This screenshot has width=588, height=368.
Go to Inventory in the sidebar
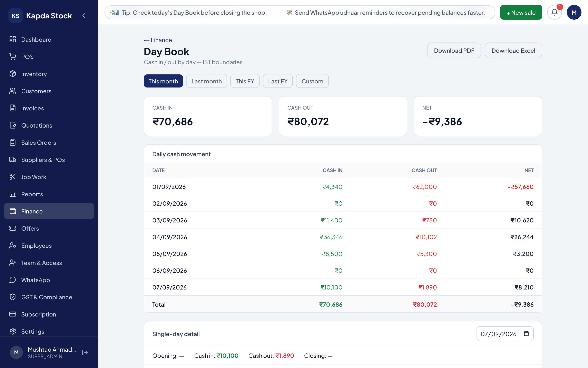tap(49, 74)
